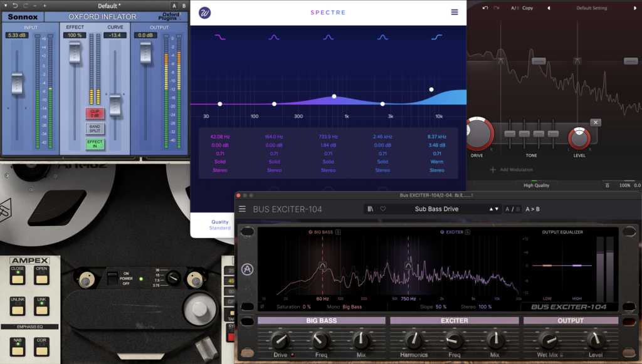Select the low shelf band icon in Spectre
The width and height of the screenshot is (642, 364).
(x=220, y=37)
